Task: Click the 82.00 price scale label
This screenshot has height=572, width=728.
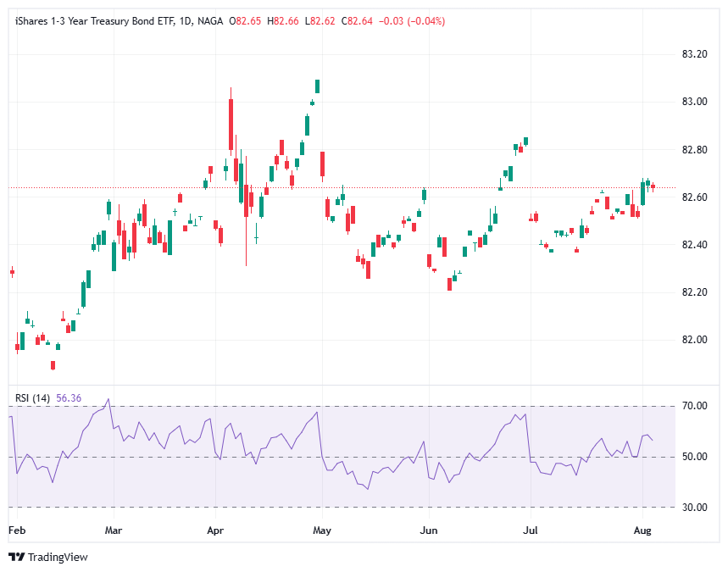Action: point(697,338)
